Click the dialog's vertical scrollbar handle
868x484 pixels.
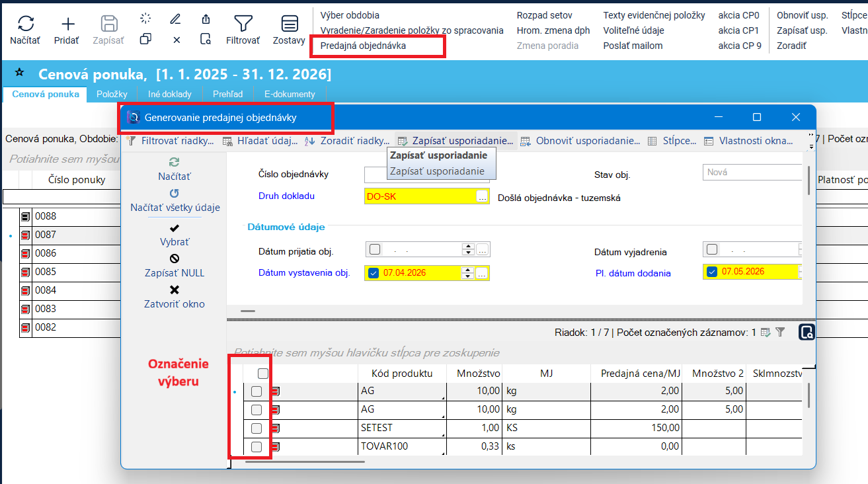coord(809,181)
